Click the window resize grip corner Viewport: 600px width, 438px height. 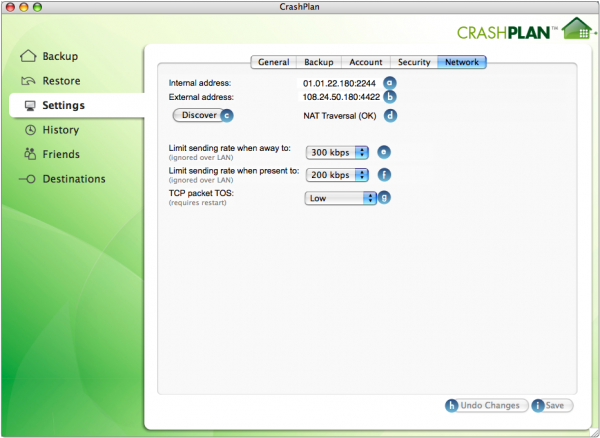[594, 432]
